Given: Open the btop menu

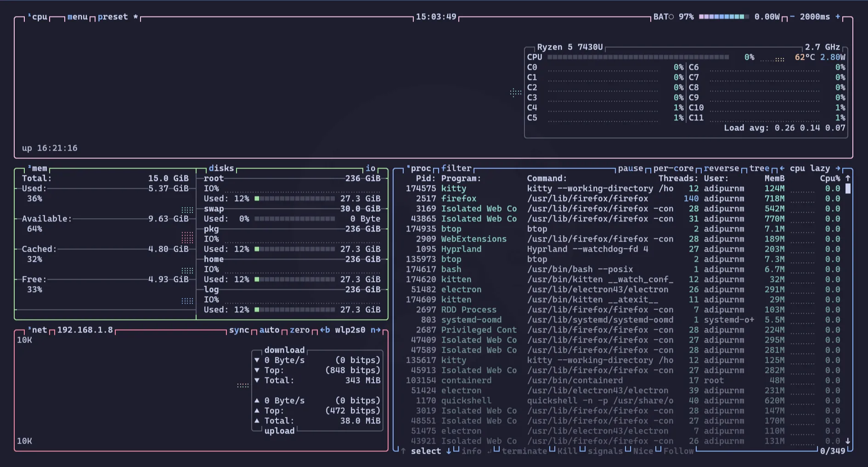Looking at the screenshot, I should pos(77,17).
